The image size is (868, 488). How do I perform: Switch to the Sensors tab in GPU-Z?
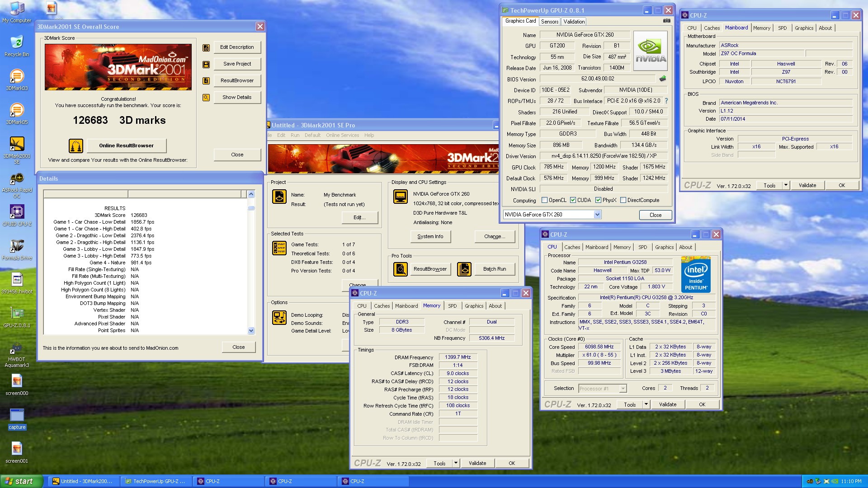550,22
